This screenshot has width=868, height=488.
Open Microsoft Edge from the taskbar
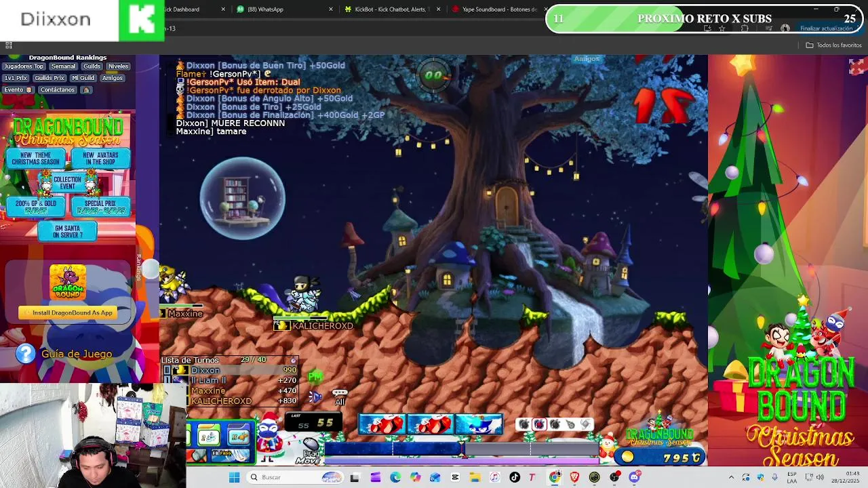click(x=395, y=477)
